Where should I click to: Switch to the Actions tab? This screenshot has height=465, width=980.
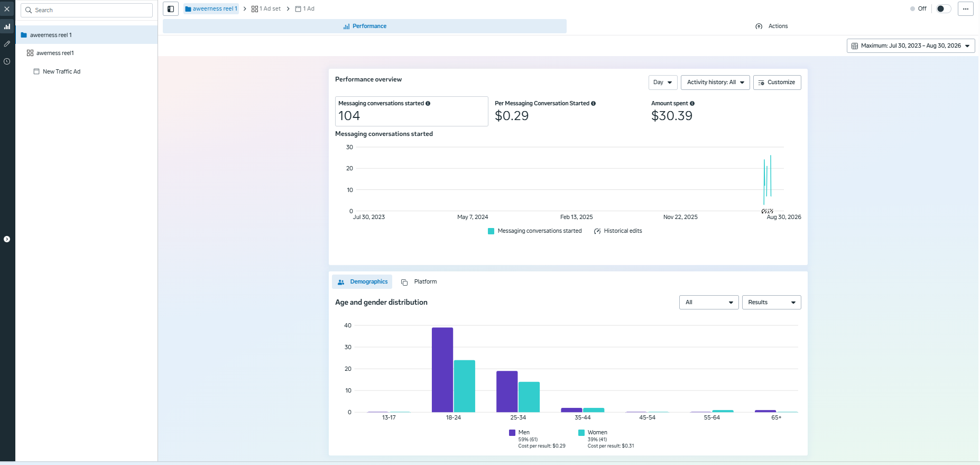[x=772, y=26]
